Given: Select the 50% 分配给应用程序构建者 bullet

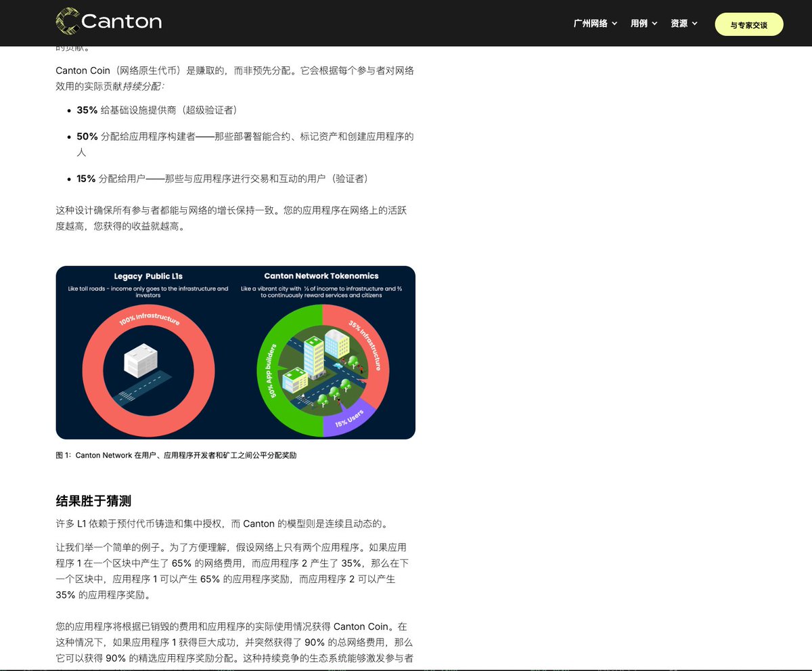Looking at the screenshot, I should [245, 144].
